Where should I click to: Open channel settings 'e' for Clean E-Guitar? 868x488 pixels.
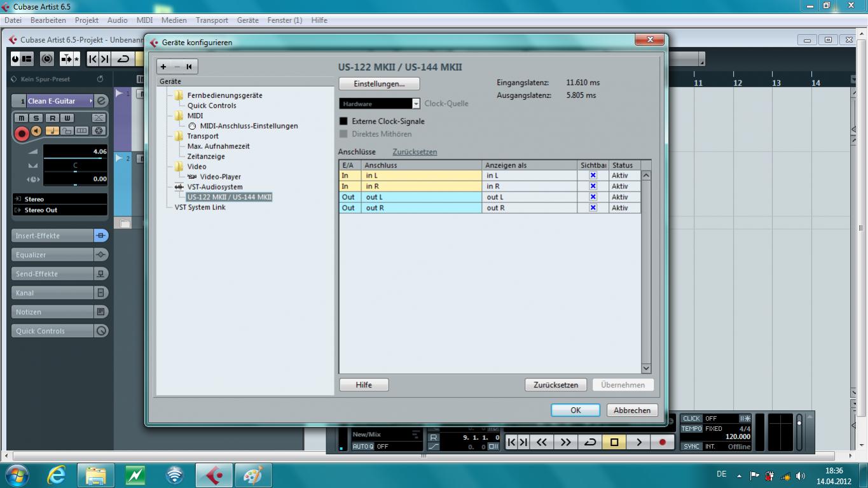[101, 101]
